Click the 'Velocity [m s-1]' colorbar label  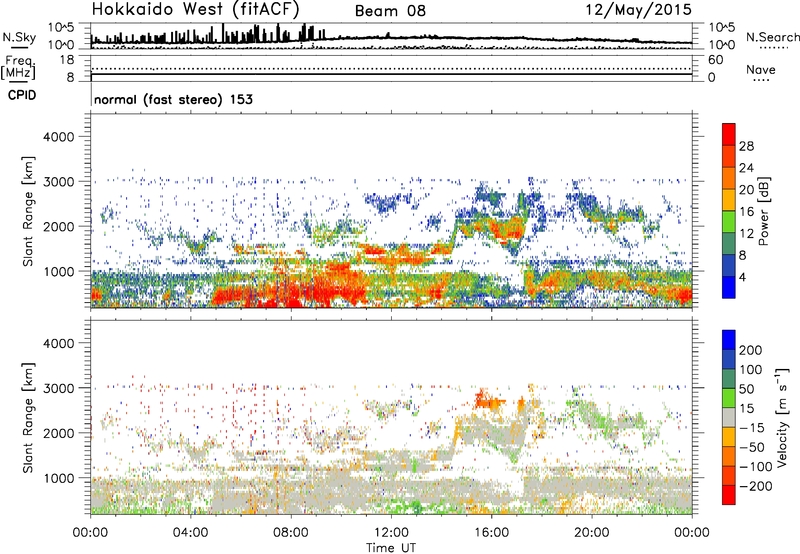[782, 417]
